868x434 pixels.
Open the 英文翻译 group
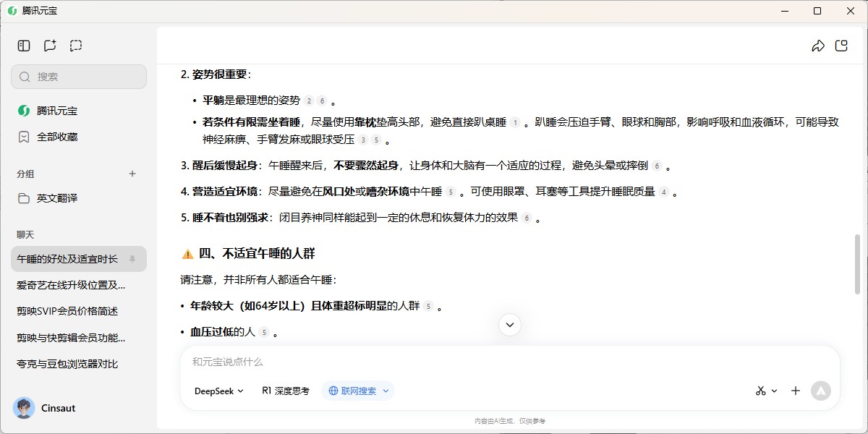click(x=57, y=198)
